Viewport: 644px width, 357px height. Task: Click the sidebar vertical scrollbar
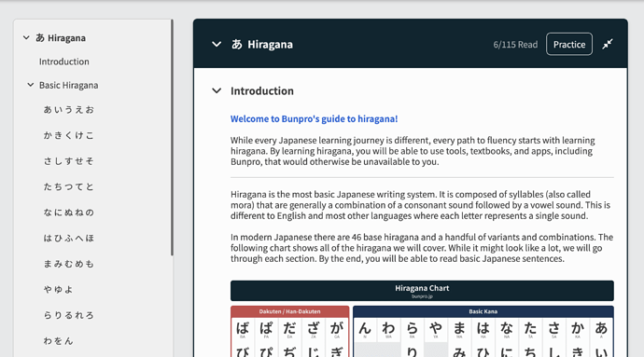[x=172, y=137]
